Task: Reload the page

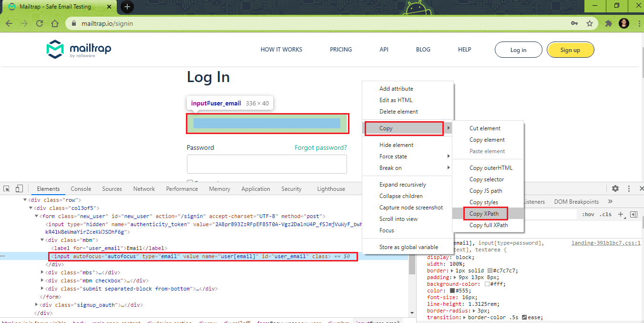Action: click(40, 23)
